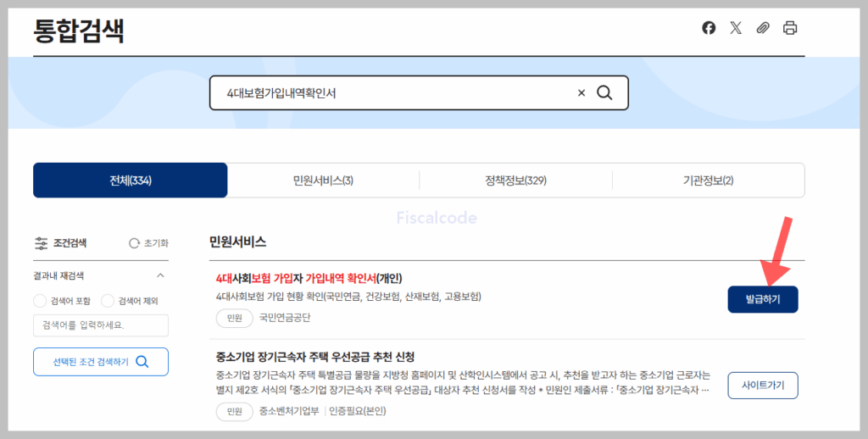Run search with the magnifier icon
This screenshot has height=439, width=868.
pyautogui.click(x=604, y=92)
